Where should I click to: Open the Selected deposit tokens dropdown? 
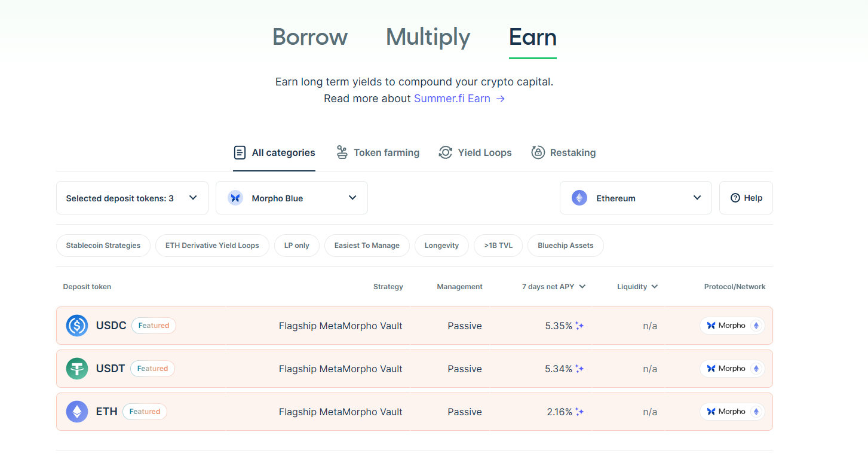[132, 198]
